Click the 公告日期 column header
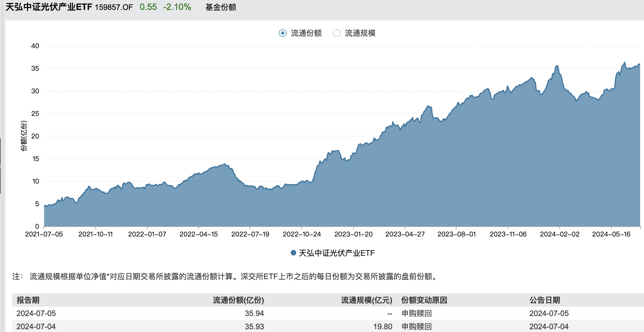644x332 pixels. tap(545, 300)
